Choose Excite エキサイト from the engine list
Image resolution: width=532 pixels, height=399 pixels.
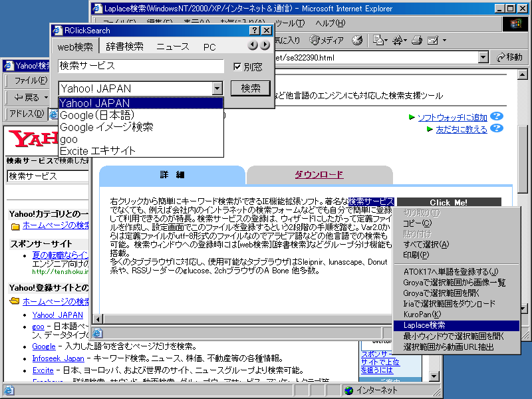click(x=141, y=151)
